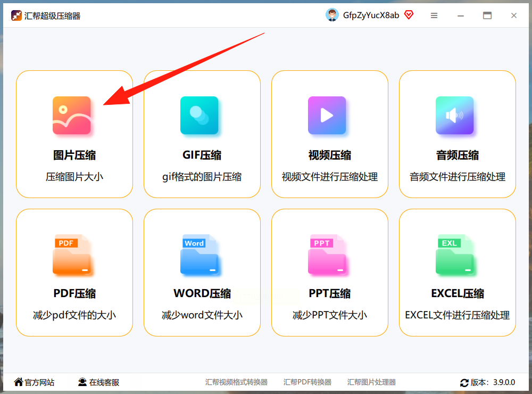Click the username GfpZyYucX8ab
The image size is (532, 394).
click(x=371, y=15)
